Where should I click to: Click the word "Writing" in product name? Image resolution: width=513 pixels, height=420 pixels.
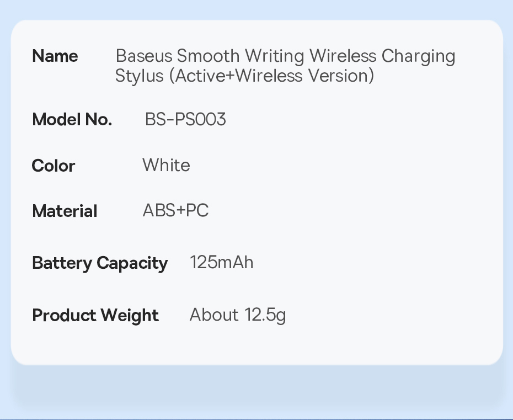(274, 56)
